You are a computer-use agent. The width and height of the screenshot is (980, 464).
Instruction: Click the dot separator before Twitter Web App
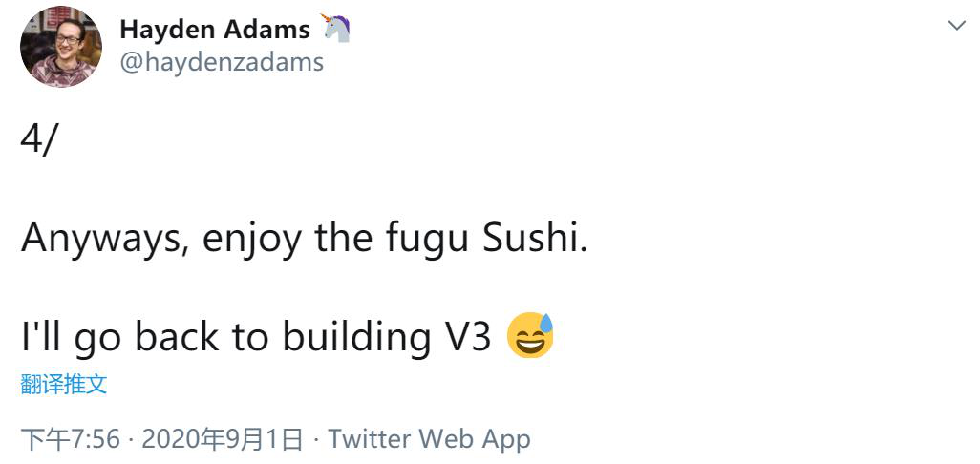(x=315, y=440)
